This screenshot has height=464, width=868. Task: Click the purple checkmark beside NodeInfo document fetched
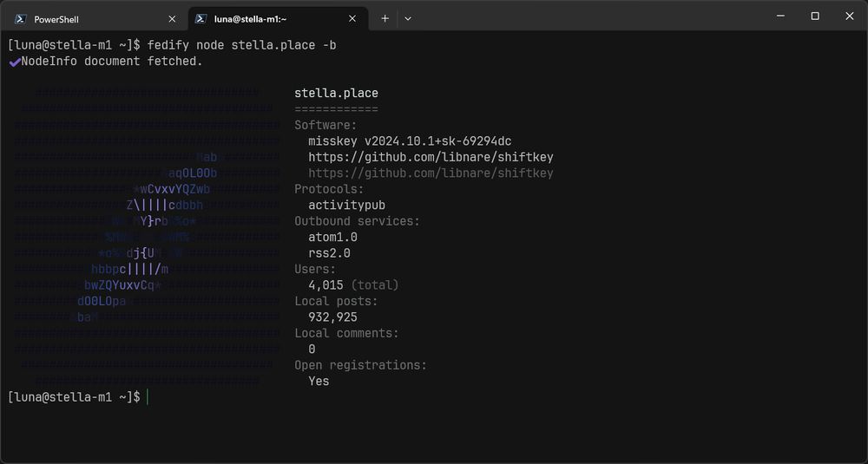tap(14, 62)
